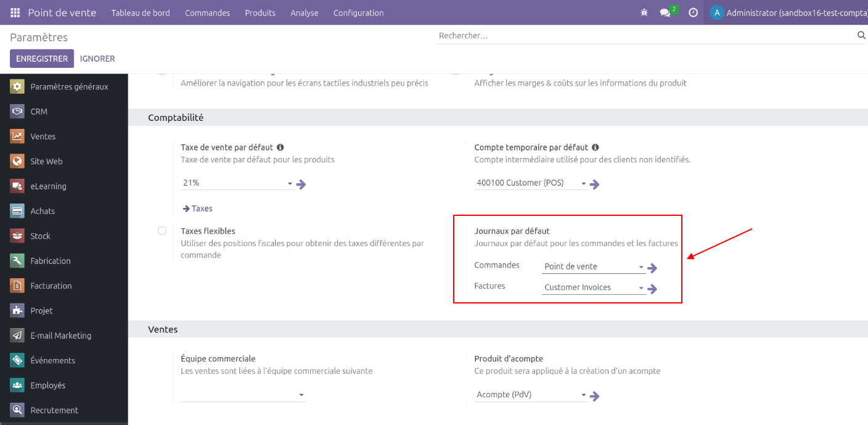The height and width of the screenshot is (425, 868).
Task: Open the activities clock icon
Action: 693,12
